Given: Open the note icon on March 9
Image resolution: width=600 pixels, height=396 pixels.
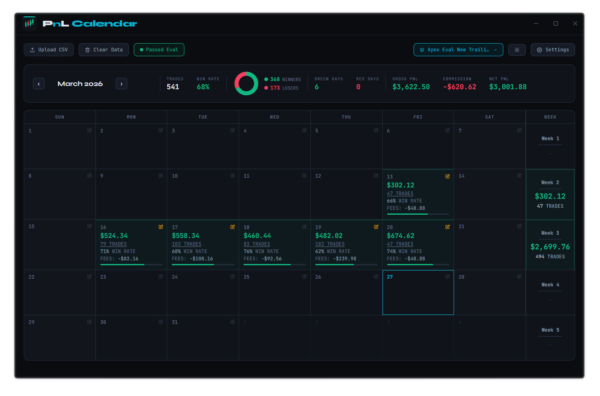Looking at the screenshot, I should (x=161, y=176).
